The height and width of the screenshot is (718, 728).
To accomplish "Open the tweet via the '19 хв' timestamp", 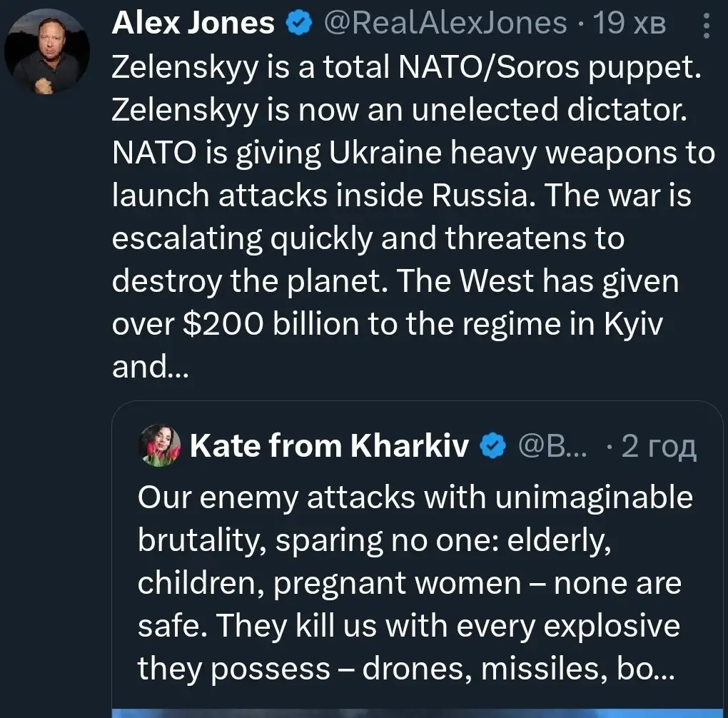I will click(x=628, y=21).
